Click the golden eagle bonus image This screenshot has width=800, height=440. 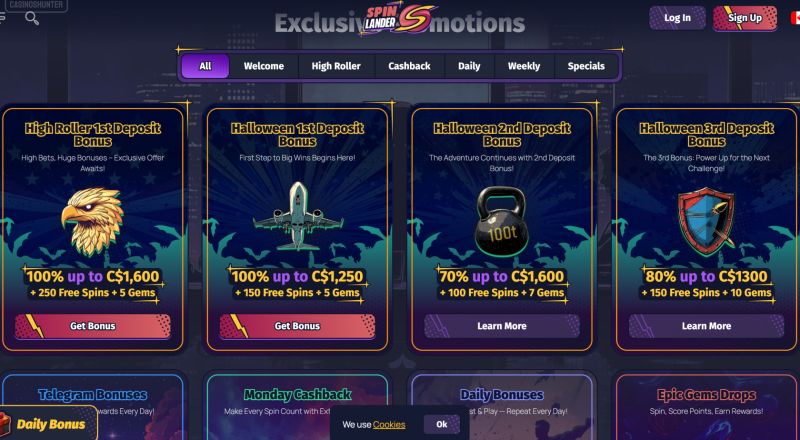pyautogui.click(x=92, y=221)
